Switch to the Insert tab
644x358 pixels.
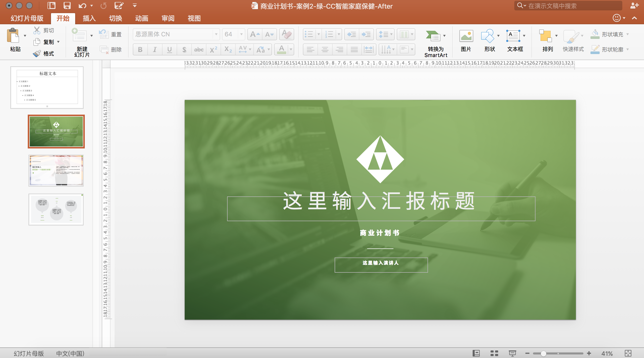click(89, 18)
